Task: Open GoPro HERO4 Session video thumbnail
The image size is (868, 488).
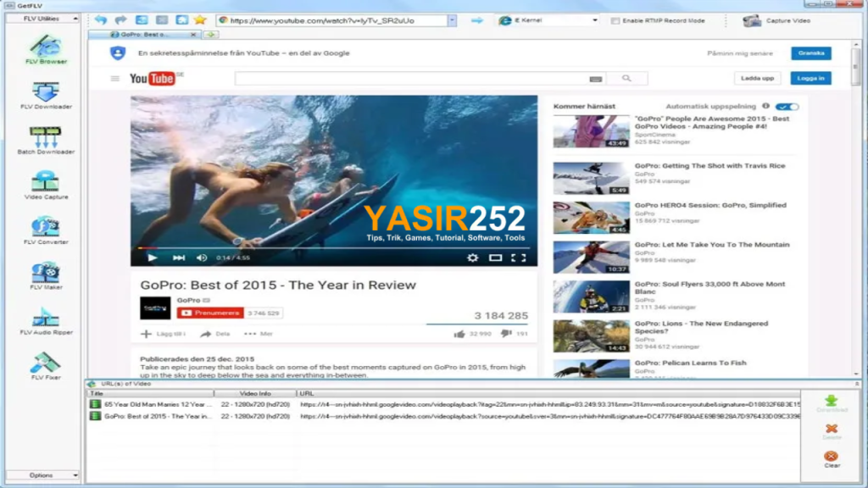Action: coord(591,218)
